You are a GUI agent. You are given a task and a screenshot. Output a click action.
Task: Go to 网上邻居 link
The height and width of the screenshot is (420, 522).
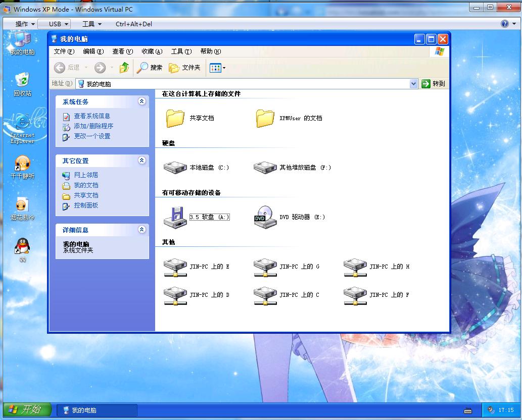point(86,175)
